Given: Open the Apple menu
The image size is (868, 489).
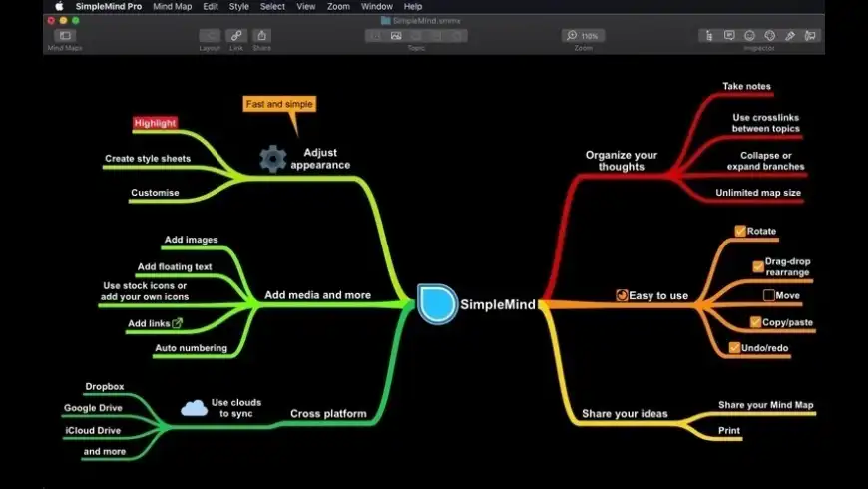Looking at the screenshot, I should point(59,7).
